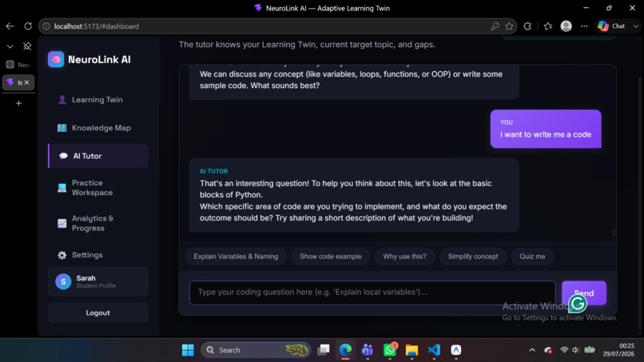Open the volume tray icon
This screenshot has width=644, height=362.
coord(575,350)
